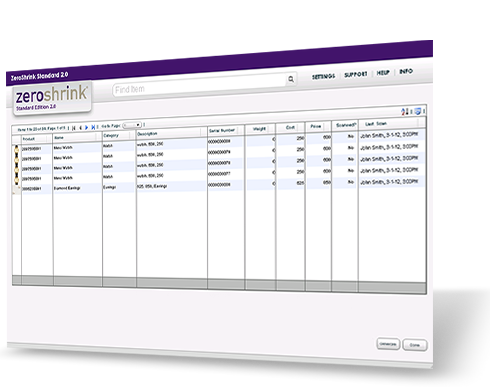Go to previous page arrow

80,128
